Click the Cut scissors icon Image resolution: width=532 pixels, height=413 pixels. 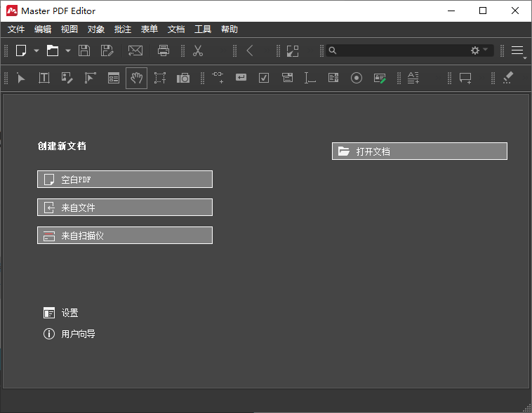click(197, 51)
